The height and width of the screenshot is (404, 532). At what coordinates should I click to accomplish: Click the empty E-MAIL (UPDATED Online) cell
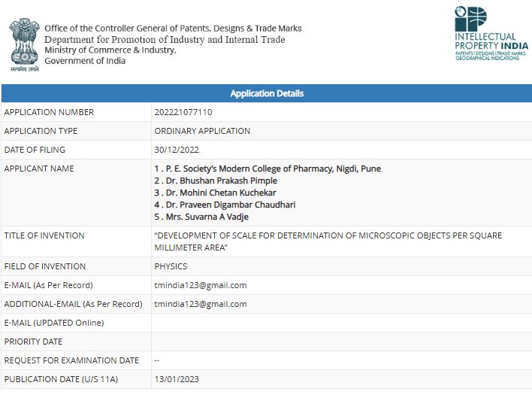(342, 323)
